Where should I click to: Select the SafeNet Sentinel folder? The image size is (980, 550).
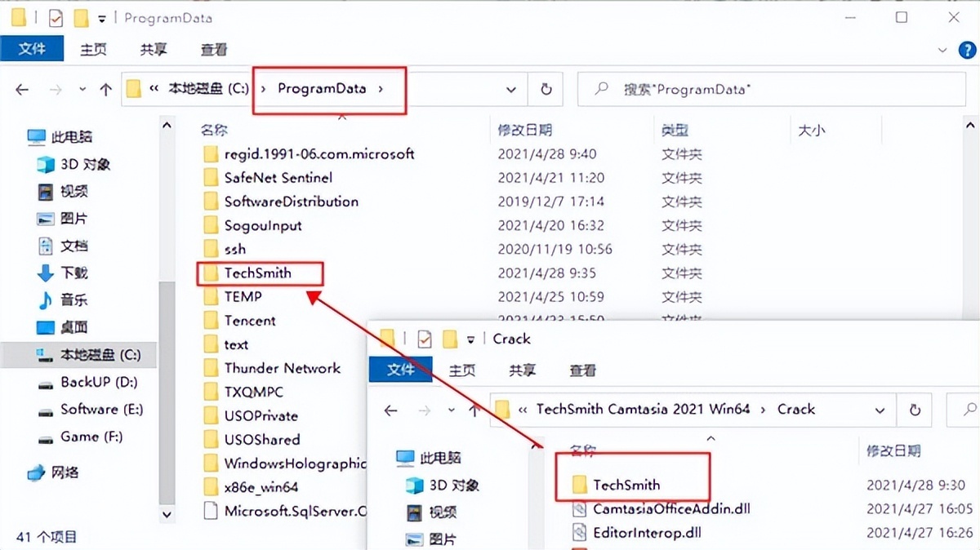click(267, 177)
